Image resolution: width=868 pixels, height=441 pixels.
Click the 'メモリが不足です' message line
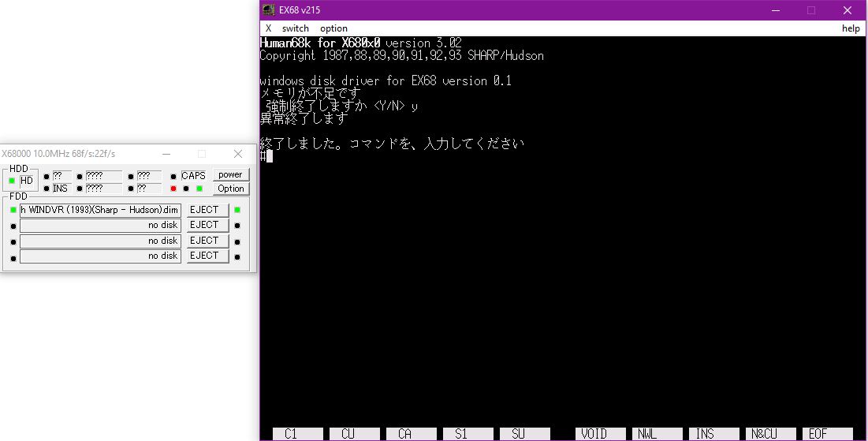[311, 93]
